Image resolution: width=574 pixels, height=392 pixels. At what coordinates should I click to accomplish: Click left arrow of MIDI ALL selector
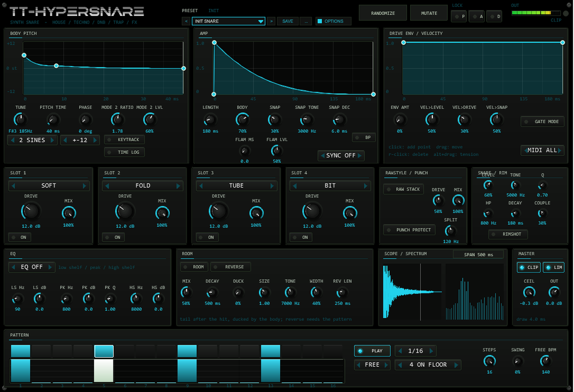coord(525,150)
